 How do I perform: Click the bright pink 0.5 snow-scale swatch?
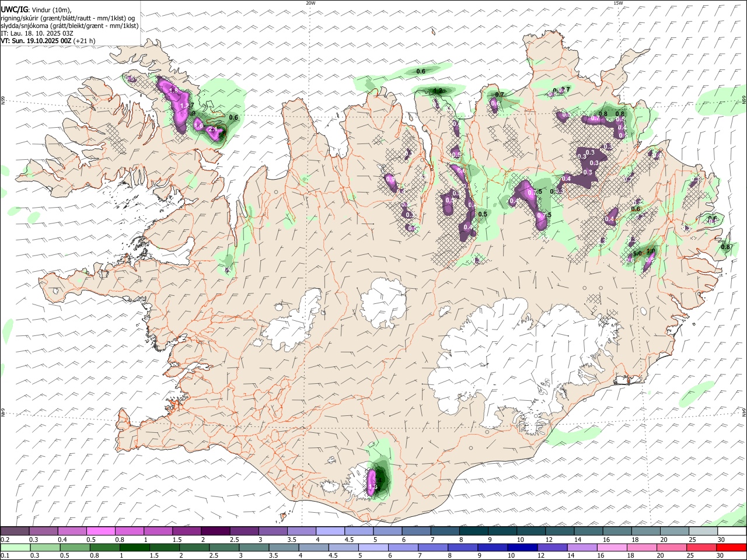click(101, 531)
